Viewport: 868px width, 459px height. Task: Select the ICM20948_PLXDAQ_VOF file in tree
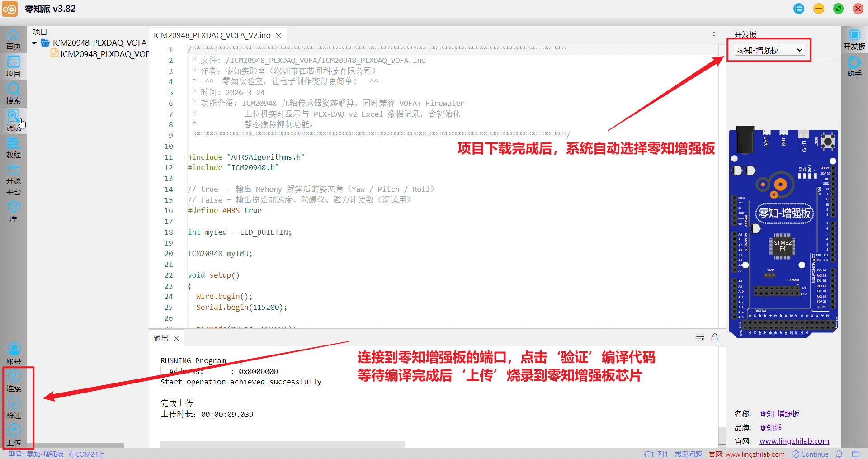(104, 54)
